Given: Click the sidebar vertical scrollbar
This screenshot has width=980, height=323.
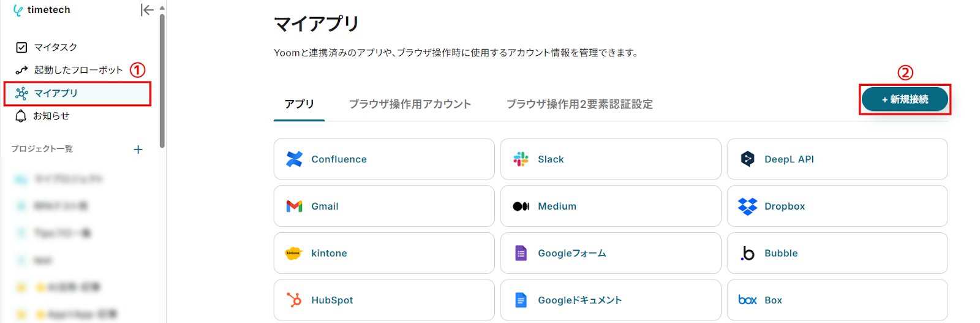Looking at the screenshot, I should click(162, 80).
